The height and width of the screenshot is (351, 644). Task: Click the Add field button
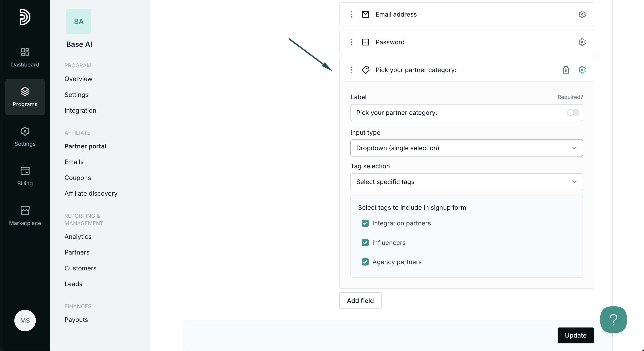pyautogui.click(x=360, y=300)
